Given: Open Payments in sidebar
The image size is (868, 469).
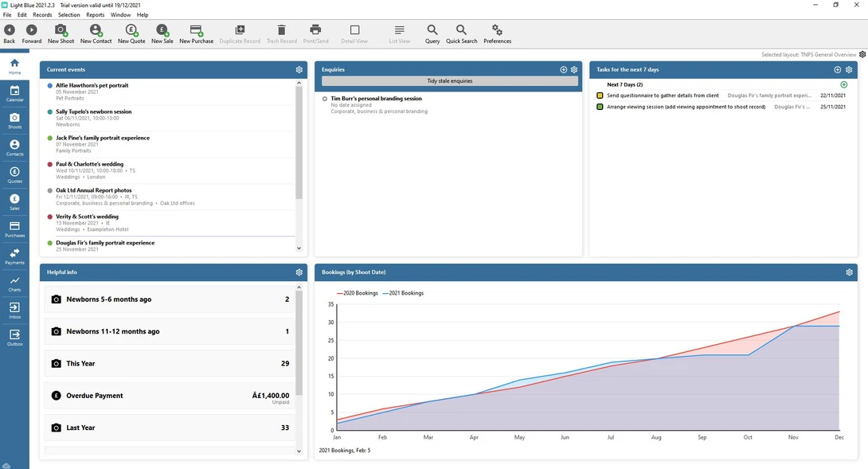Looking at the screenshot, I should click(14, 256).
